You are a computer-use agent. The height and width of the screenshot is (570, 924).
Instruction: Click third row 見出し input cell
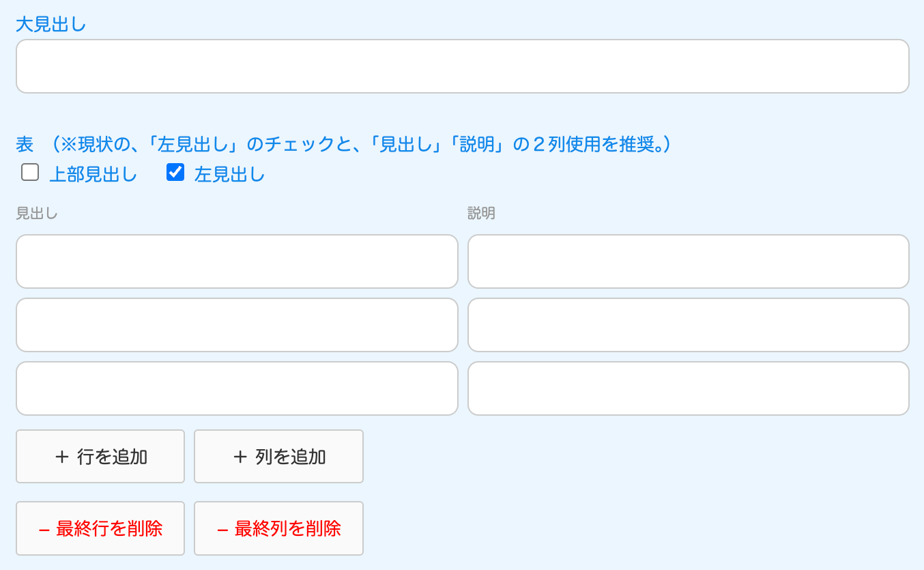[x=237, y=388]
